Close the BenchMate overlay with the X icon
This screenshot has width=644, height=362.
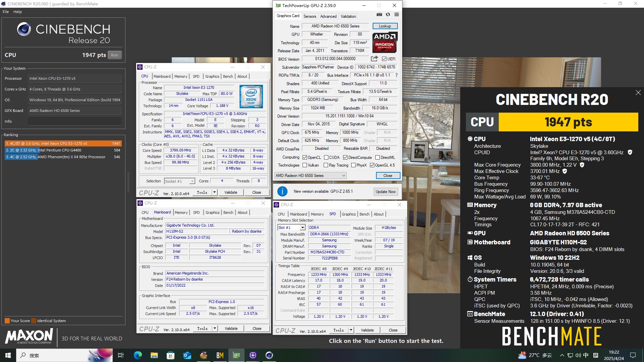click(638, 93)
